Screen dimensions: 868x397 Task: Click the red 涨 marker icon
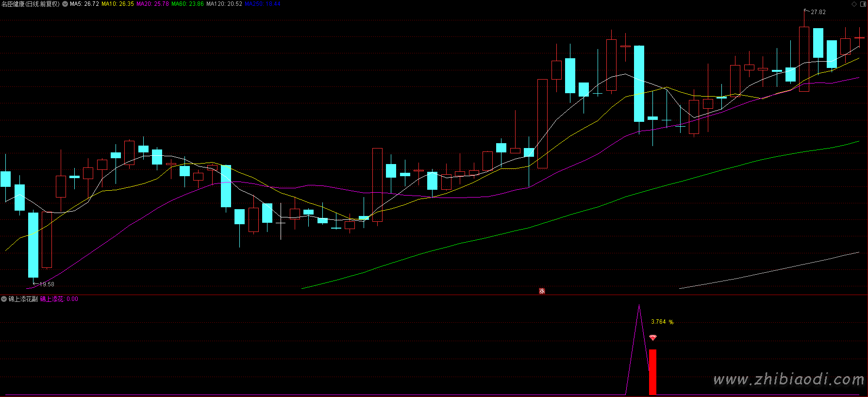pyautogui.click(x=542, y=291)
